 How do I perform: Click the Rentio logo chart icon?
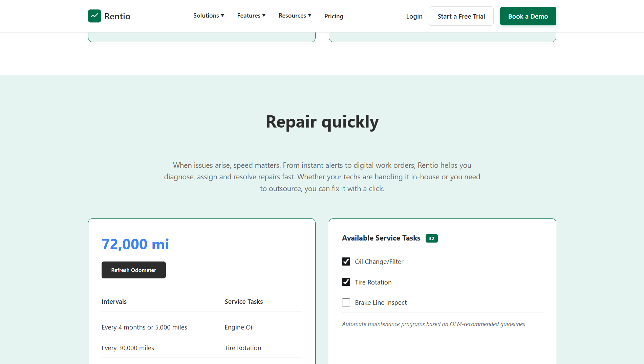pyautogui.click(x=94, y=16)
